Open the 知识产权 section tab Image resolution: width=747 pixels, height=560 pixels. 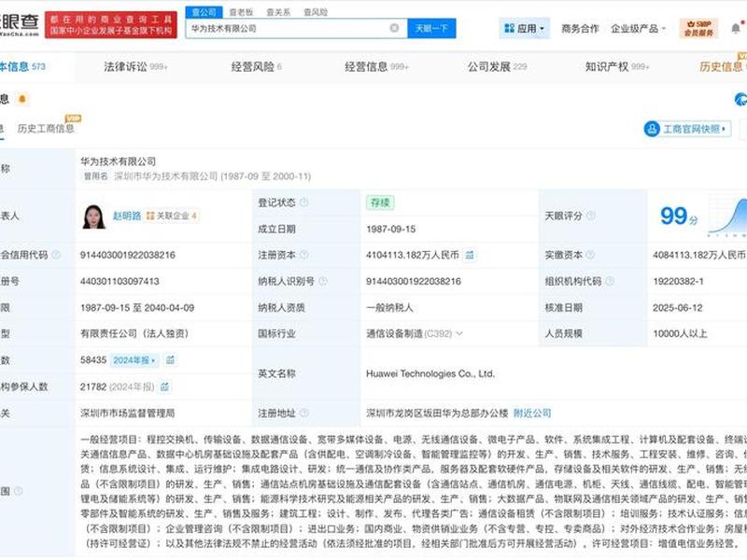click(617, 66)
